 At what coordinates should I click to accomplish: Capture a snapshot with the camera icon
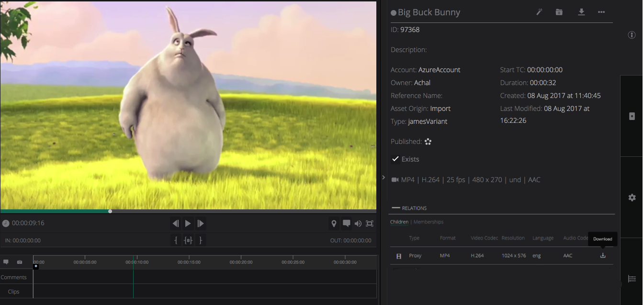point(20,262)
